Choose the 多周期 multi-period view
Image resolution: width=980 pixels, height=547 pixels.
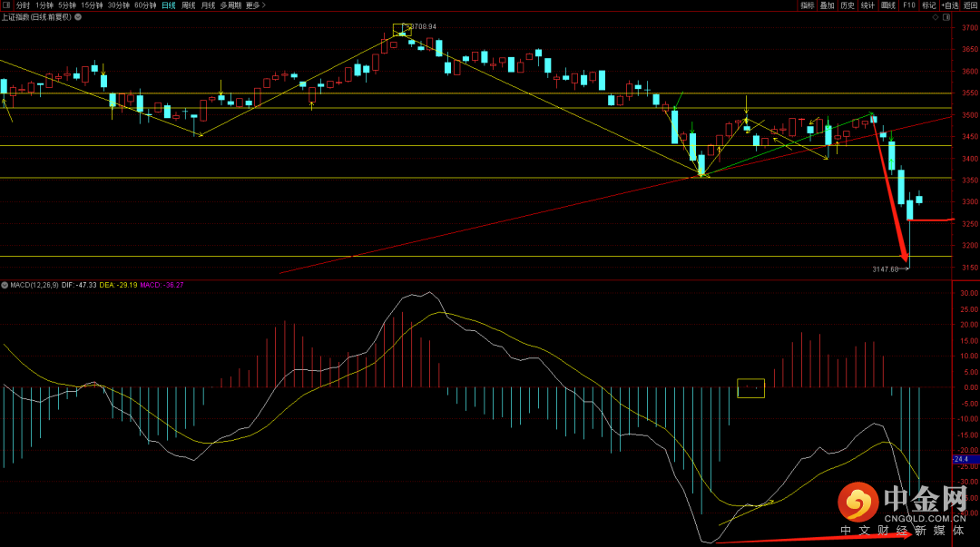click(230, 5)
